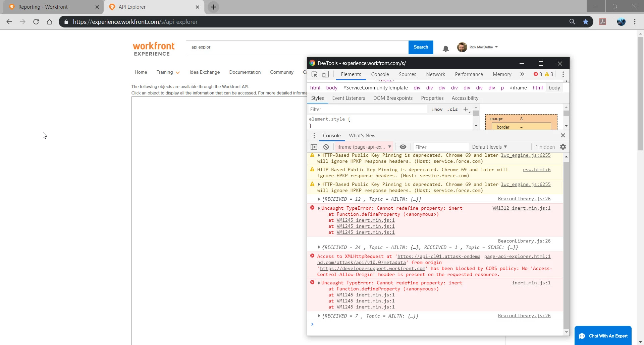Select #ServiceCommunityTemplate in the breadcrumb
Viewport: 644px width, 345px height.
click(x=375, y=88)
